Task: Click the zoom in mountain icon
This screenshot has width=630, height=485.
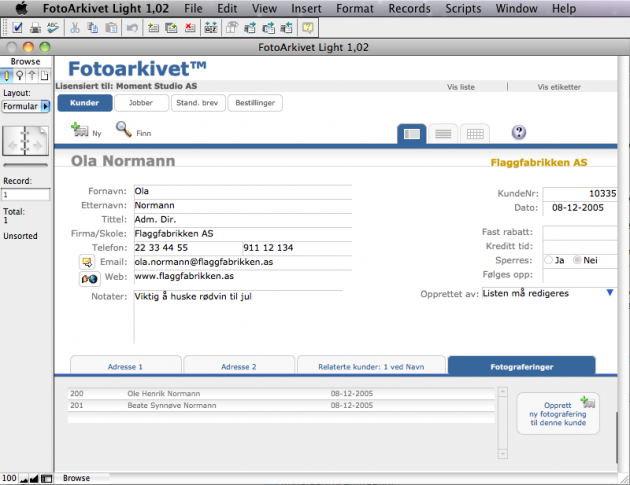Action: pos(34,479)
